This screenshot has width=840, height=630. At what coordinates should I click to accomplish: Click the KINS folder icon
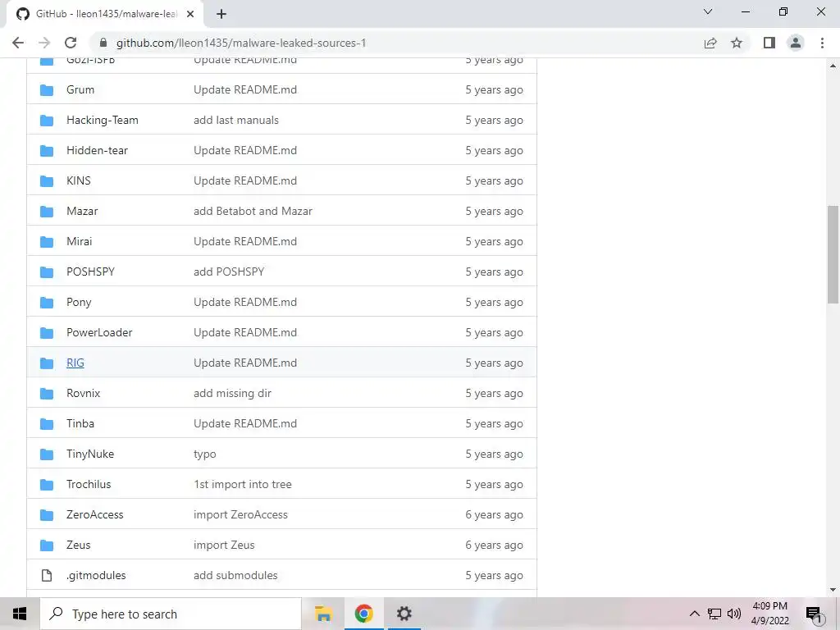tap(47, 181)
